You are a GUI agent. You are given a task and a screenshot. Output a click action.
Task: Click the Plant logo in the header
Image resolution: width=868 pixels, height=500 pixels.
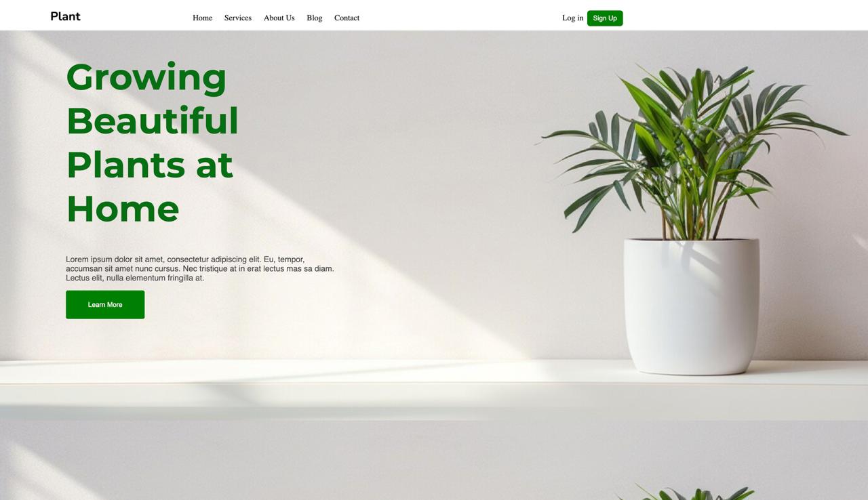coord(65,16)
